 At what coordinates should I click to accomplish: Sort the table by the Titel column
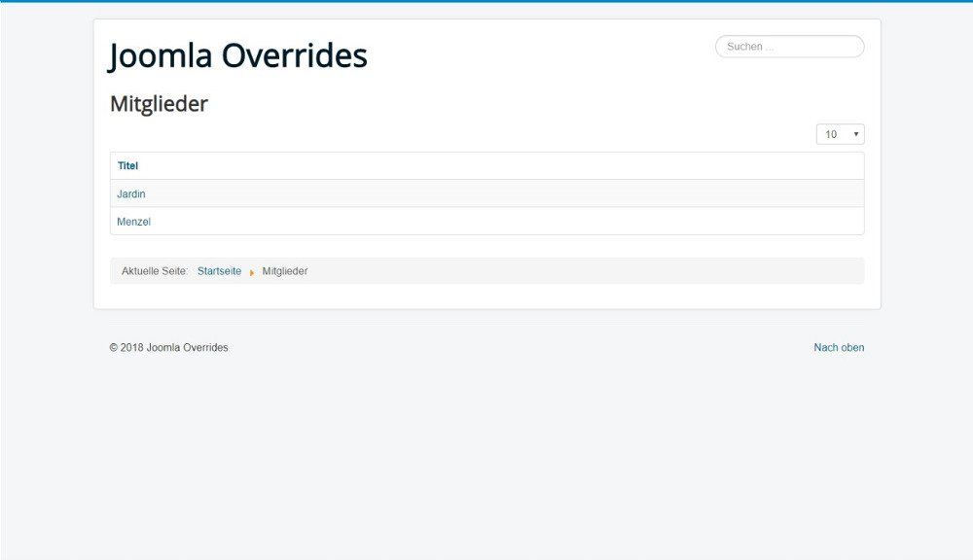(127, 165)
